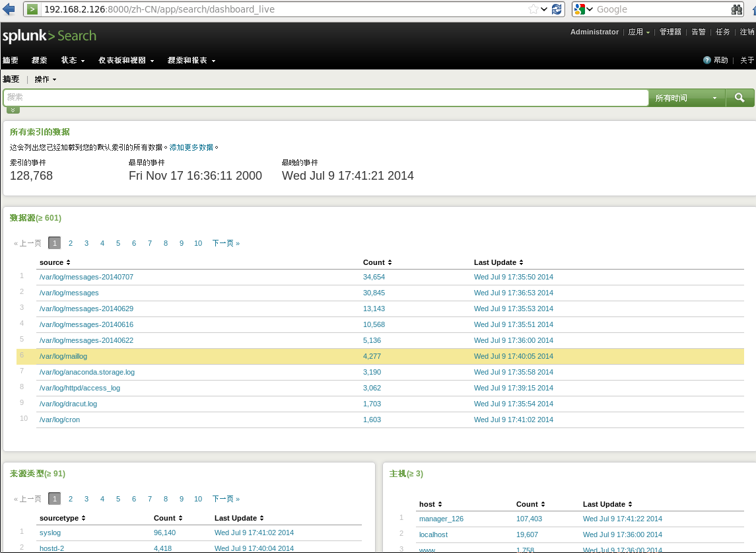The image size is (756, 553).
Task: Open /var/log/httpd/access_log source
Action: point(79,388)
